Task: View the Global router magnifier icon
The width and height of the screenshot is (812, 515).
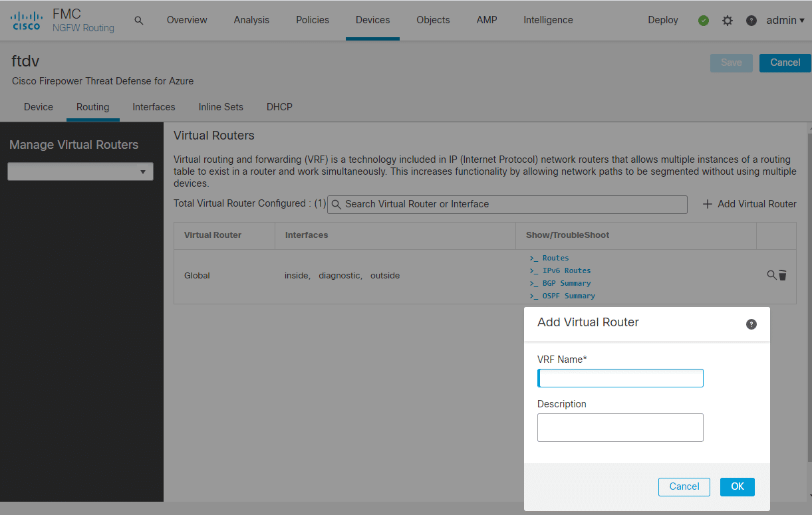Action: [x=771, y=274]
